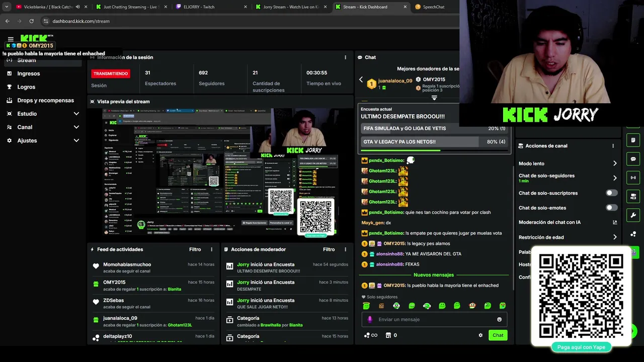The image size is (644, 362).
Task: Switch to ELJORRY Twitch tab
Action: tap(211, 7)
